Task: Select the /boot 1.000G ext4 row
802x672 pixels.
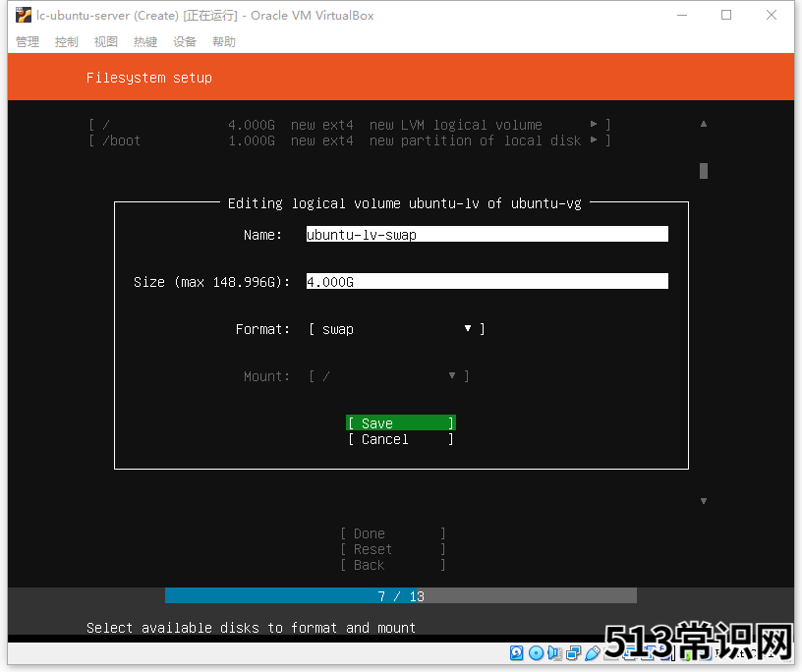Action: coord(349,140)
